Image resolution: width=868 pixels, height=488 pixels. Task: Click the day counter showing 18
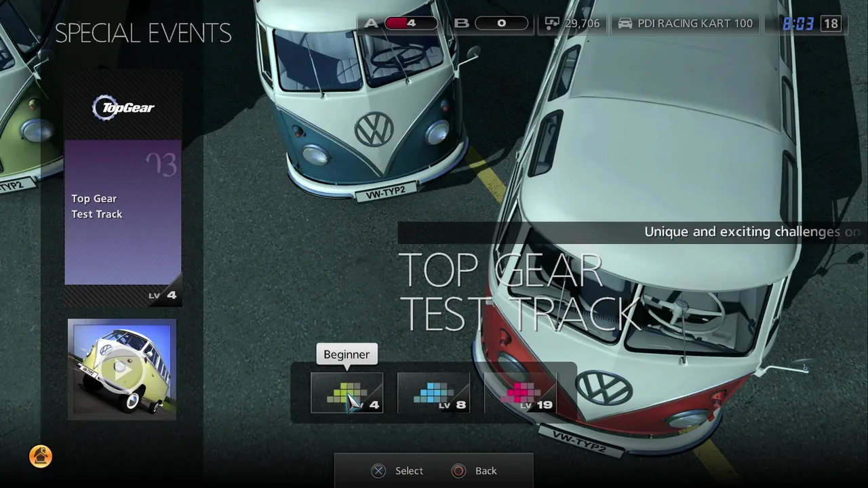pos(831,24)
